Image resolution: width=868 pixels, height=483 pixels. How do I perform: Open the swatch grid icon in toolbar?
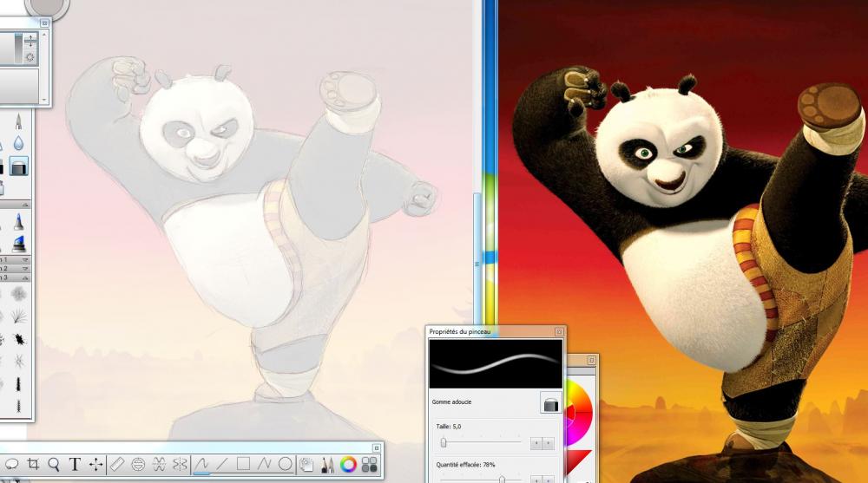(x=369, y=464)
